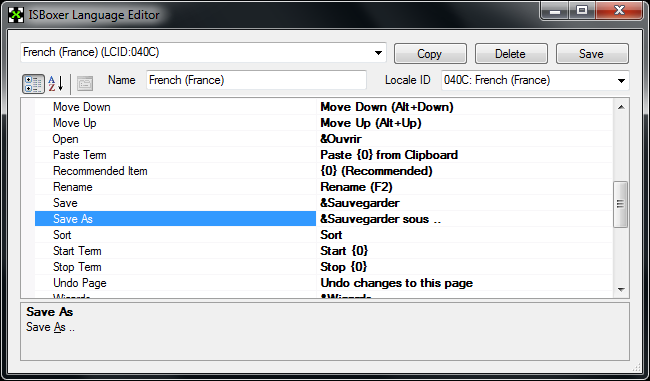
Task: Select the Stop Term property row
Action: 175,267
